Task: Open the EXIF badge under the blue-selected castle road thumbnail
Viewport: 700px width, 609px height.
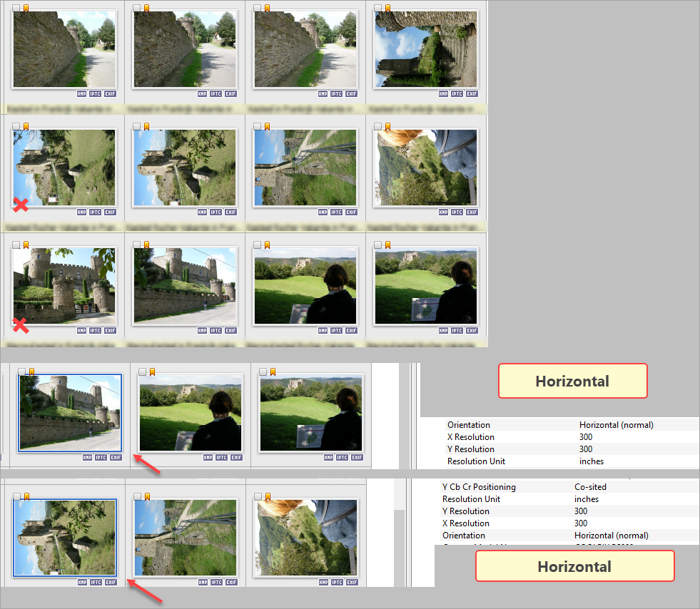Action: tap(116, 457)
